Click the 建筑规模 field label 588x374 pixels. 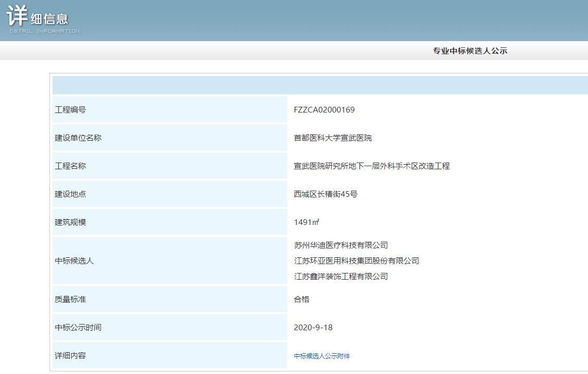coord(70,222)
